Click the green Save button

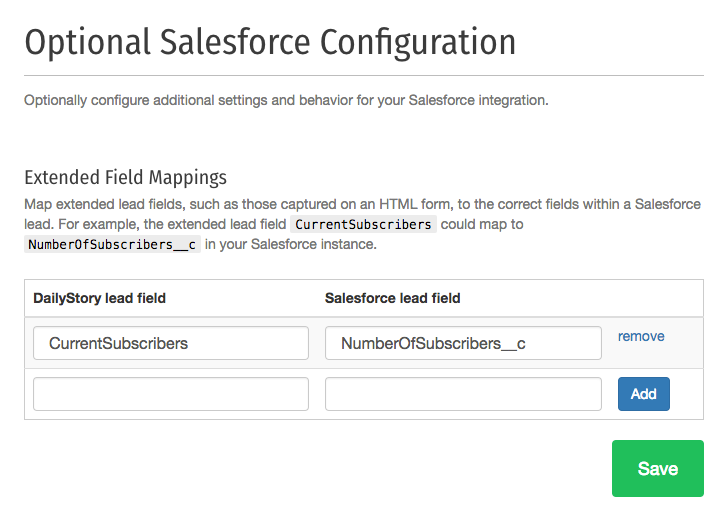[658, 468]
